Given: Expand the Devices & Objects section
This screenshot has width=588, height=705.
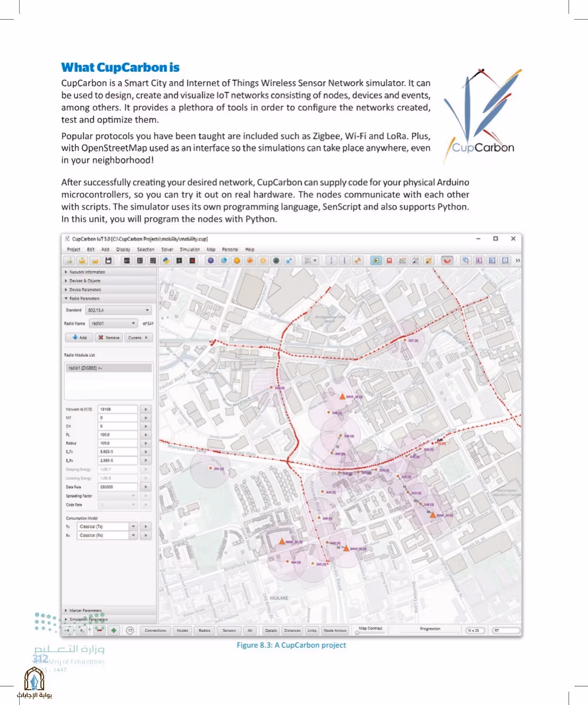Looking at the screenshot, I should [x=109, y=281].
